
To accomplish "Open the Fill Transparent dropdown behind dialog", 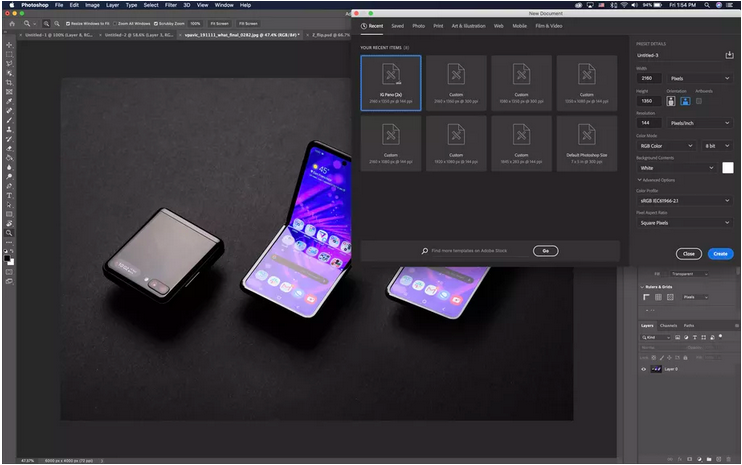I will point(689,274).
